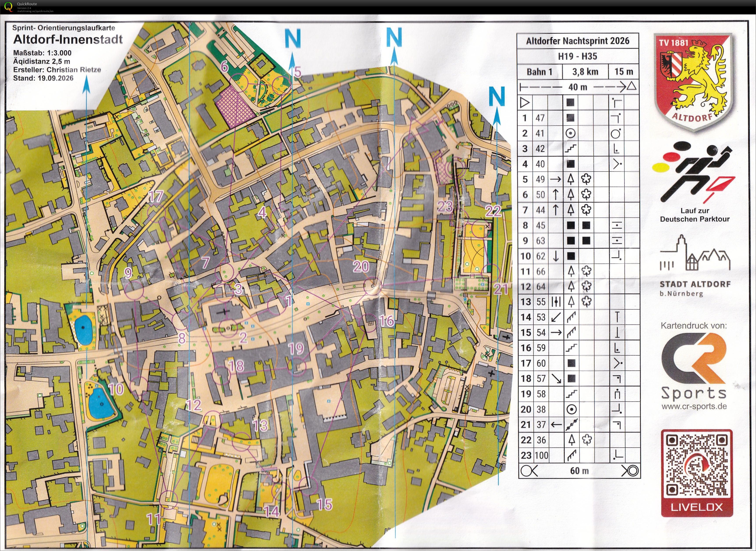Click the finish double-circle symbol beside 60 m
The width and height of the screenshot is (756, 551).
click(630, 471)
